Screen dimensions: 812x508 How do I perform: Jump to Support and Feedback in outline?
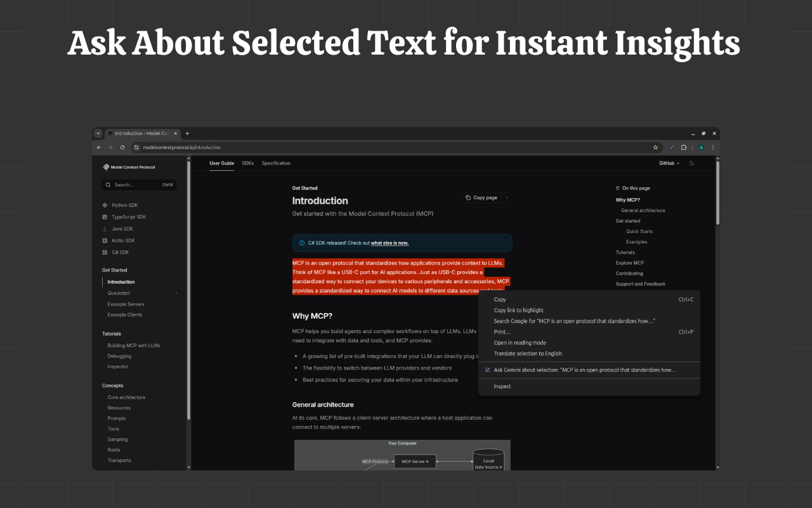(641, 284)
